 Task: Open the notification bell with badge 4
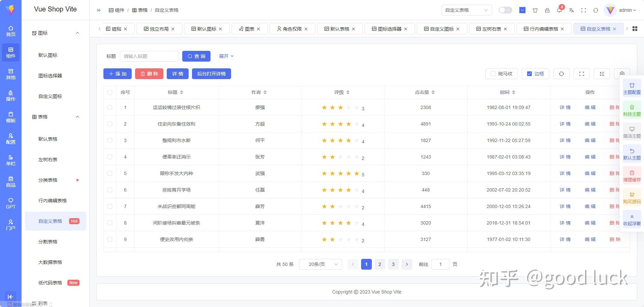point(559,10)
